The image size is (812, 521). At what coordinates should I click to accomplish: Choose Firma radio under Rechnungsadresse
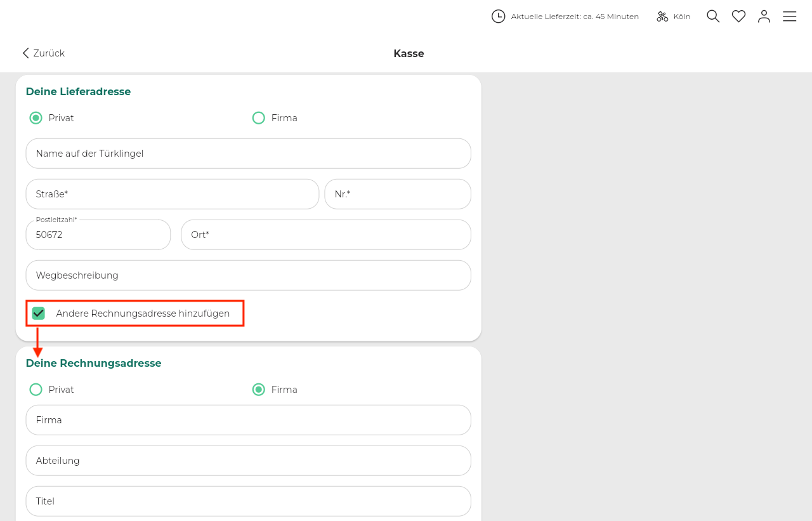tap(259, 390)
